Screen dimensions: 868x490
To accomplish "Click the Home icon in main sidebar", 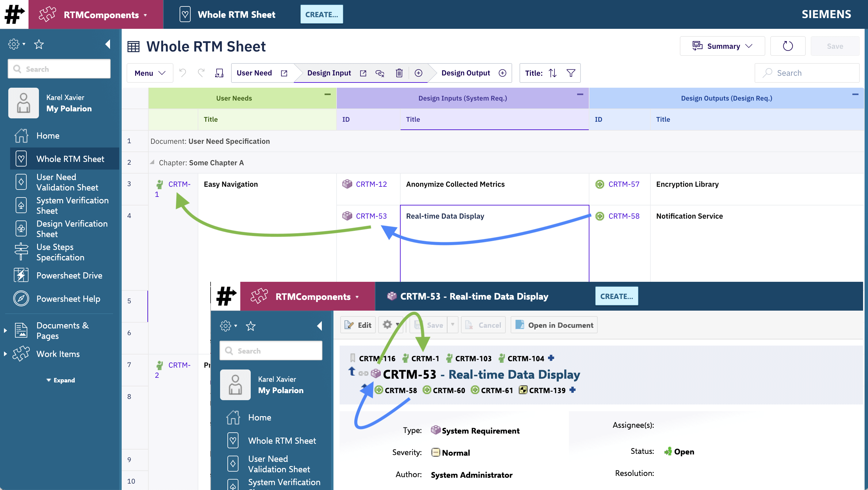I will [x=21, y=136].
